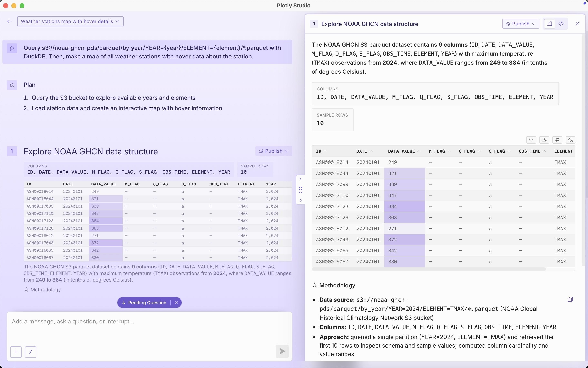Screen dimensions: 588x368
Task: Click the SAMPLE ROWS card in right panel
Action: coord(332,120)
